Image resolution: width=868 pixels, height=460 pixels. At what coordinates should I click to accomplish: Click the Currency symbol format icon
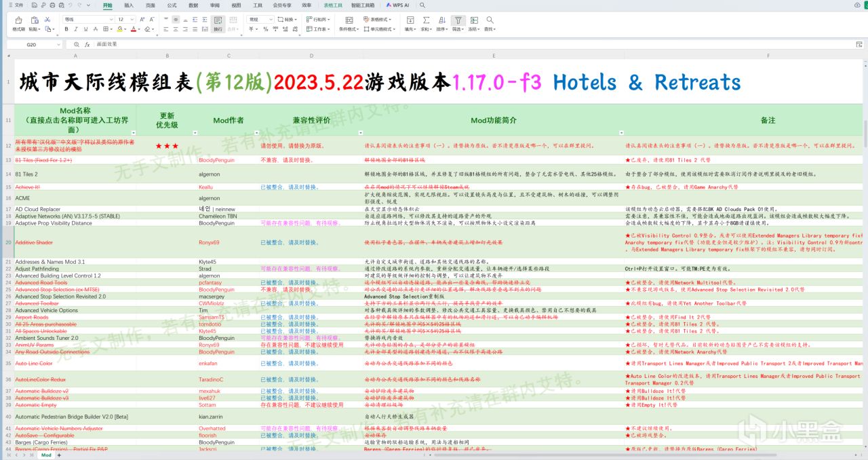click(x=251, y=29)
